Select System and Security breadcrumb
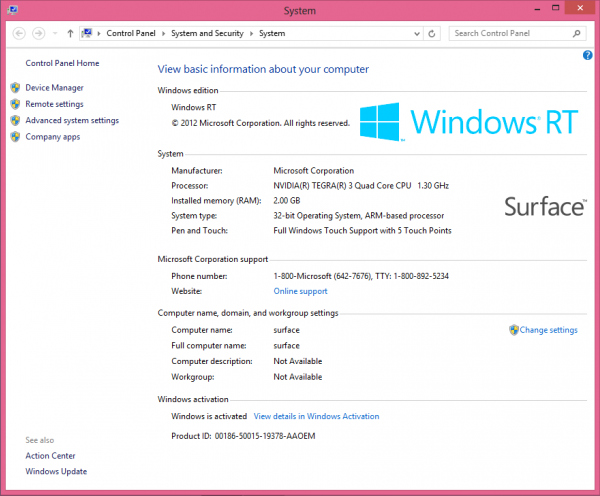The image size is (600, 496). [x=207, y=33]
